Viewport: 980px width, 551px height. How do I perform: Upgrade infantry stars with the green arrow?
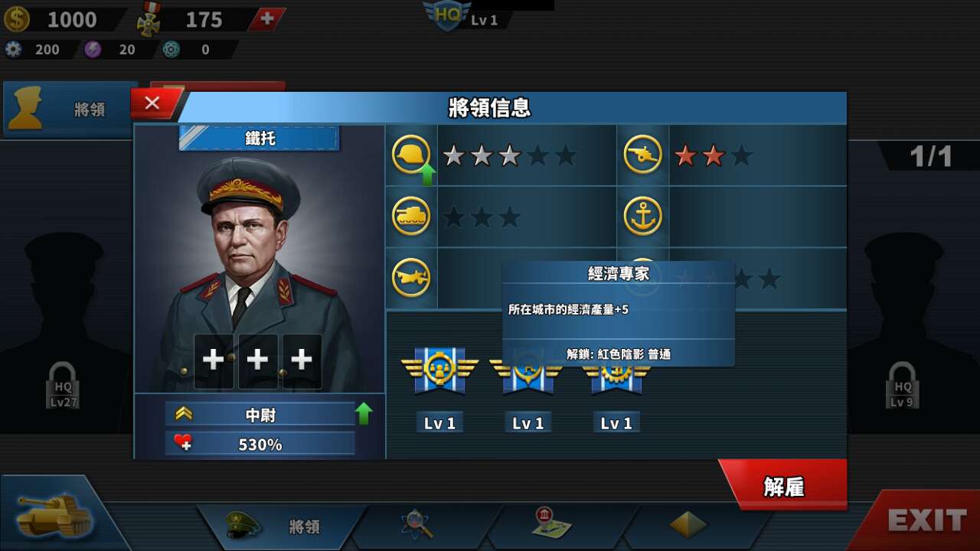click(x=428, y=175)
